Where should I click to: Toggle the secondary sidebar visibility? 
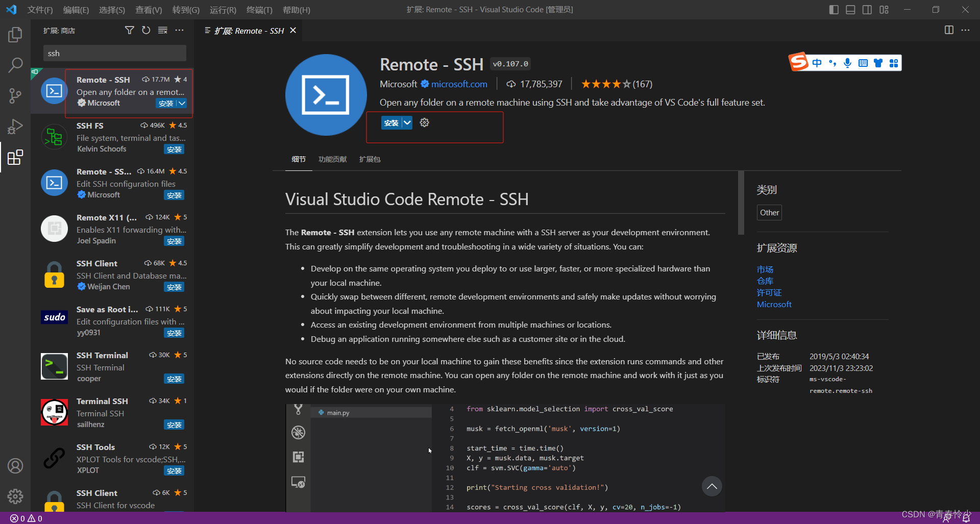(x=867, y=9)
